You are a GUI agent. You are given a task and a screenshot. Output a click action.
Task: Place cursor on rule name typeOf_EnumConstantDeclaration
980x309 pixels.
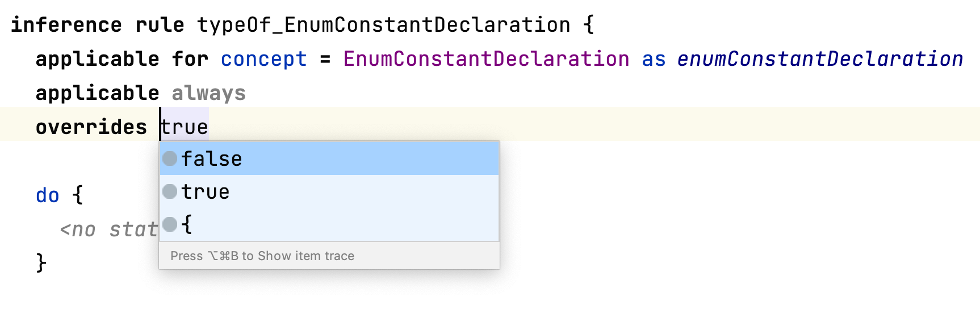(383, 25)
